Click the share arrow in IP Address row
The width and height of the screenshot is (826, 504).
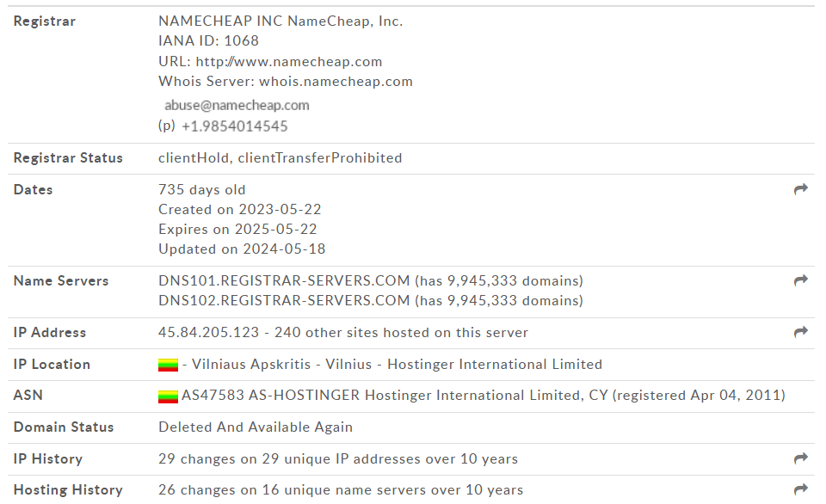click(x=801, y=332)
